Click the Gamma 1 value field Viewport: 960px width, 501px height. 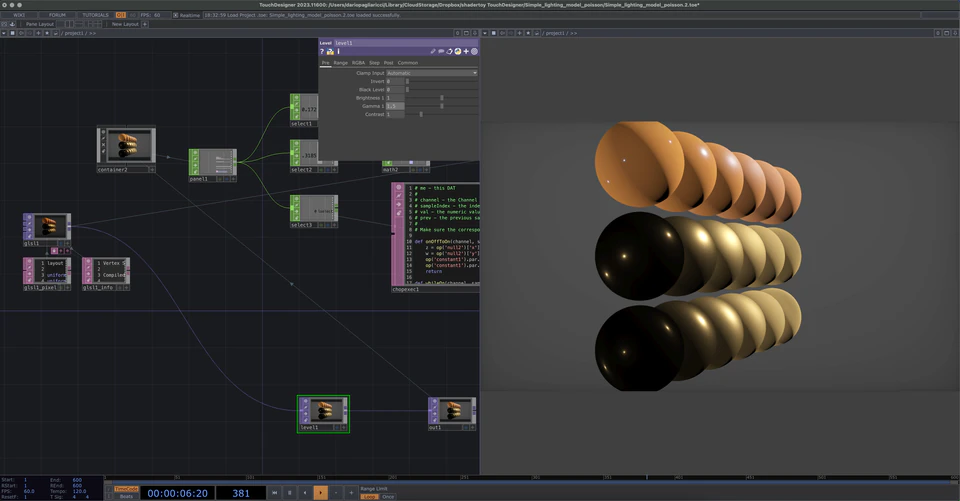(395, 106)
